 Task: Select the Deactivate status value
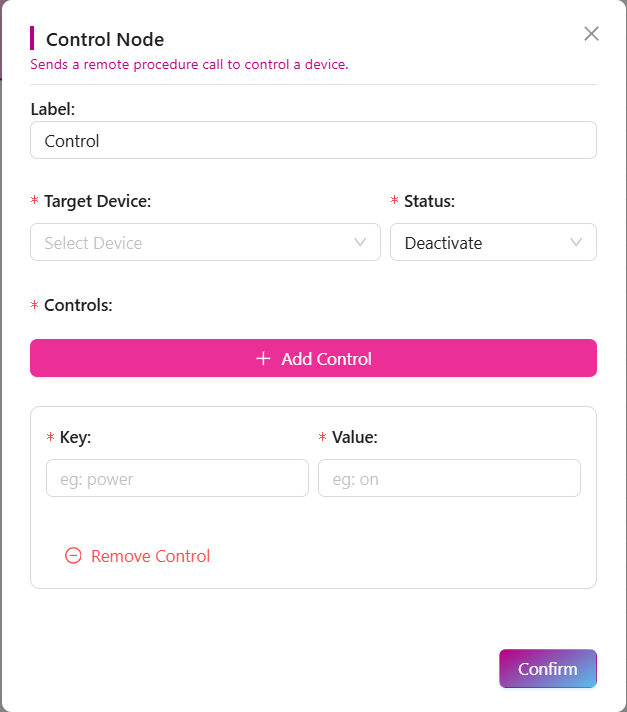click(444, 243)
